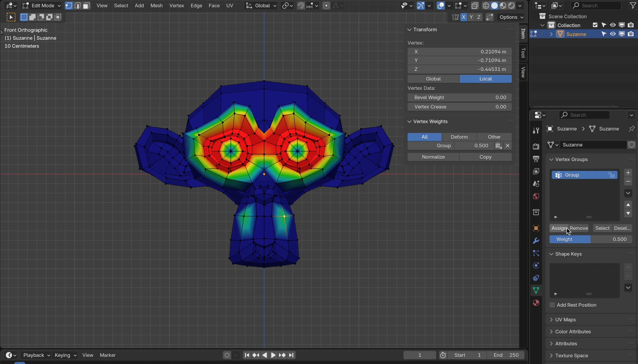638x364 pixels.
Task: Move vertex group down in list
Action: pyautogui.click(x=628, y=213)
